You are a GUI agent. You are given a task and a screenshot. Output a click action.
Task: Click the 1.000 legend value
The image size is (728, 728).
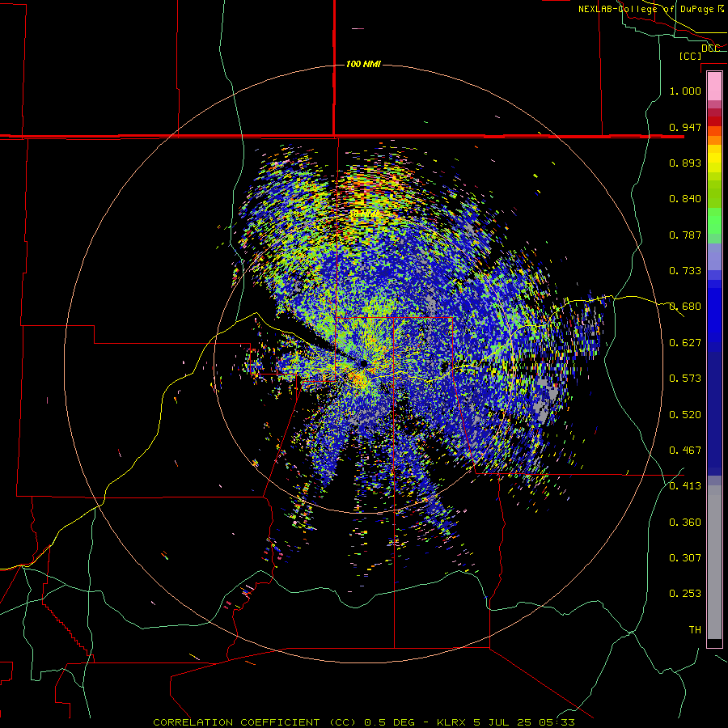(685, 91)
